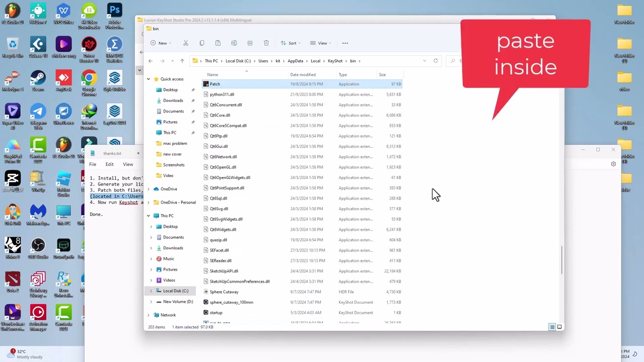Open Rhino 8 desktop shortcut
The height and width of the screenshot is (362, 644).
(13, 248)
